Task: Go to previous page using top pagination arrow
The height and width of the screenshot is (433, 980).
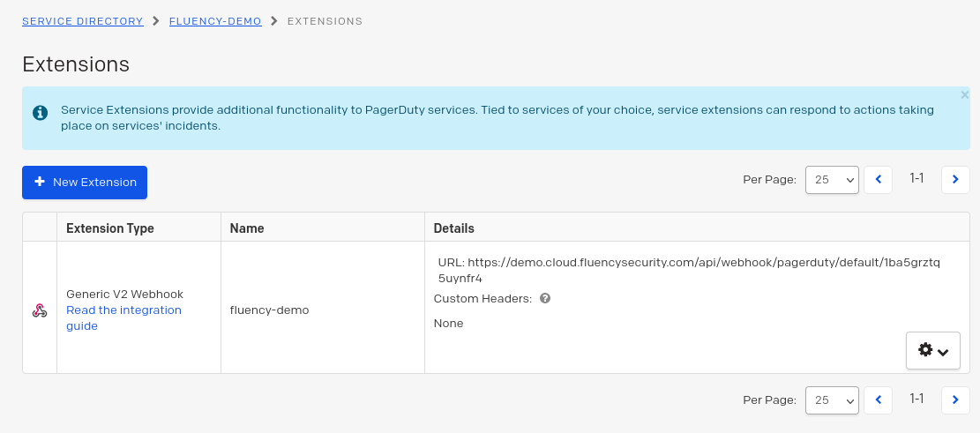Action: click(879, 180)
